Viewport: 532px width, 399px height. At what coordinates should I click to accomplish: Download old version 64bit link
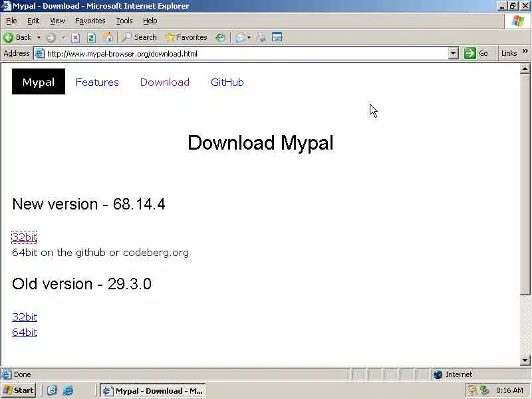coord(25,332)
